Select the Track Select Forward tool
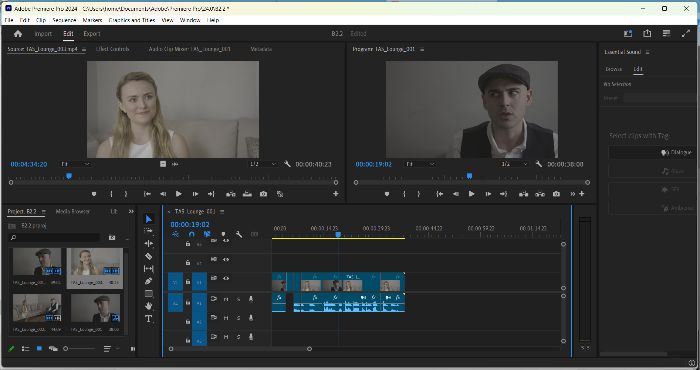Viewport: 700px width, 370px height. [x=149, y=231]
